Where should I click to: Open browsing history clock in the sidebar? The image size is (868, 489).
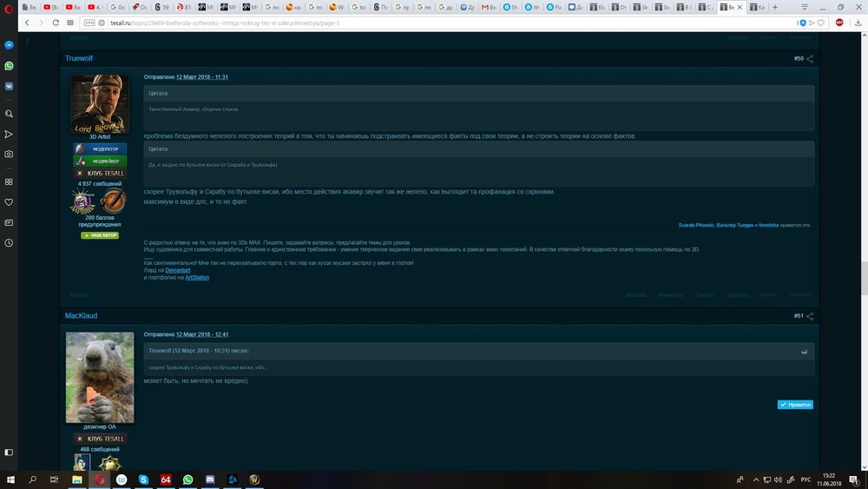pos(9,243)
